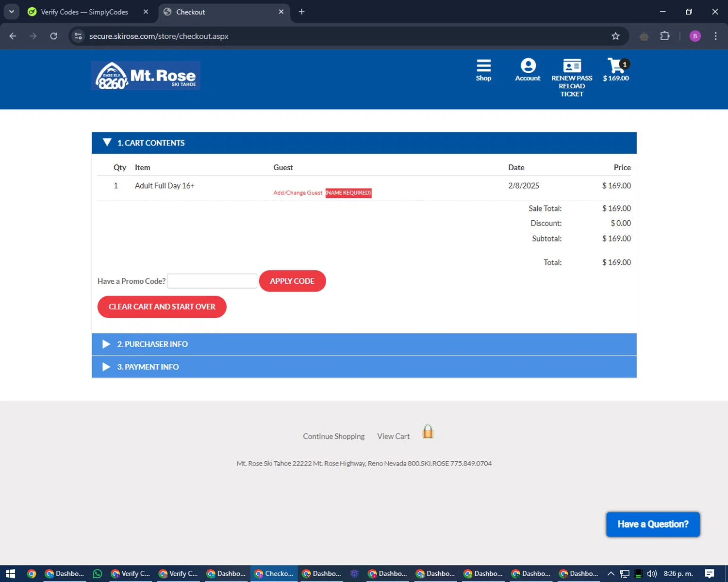Click the taskbar clock showing 8:26 p. m.
Screen dimensions: 728x582
[x=678, y=574]
